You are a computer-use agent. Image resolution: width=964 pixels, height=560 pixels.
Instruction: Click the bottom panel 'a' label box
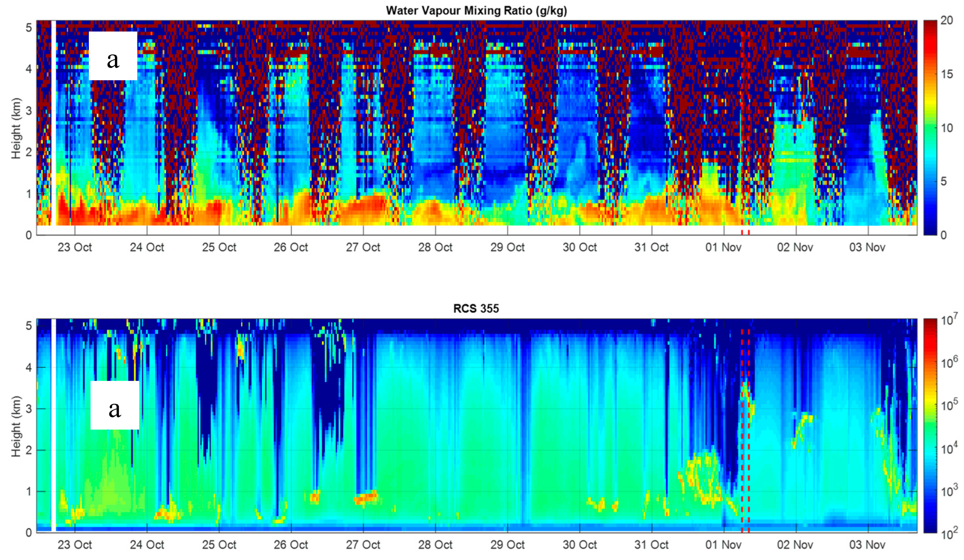pos(115,405)
